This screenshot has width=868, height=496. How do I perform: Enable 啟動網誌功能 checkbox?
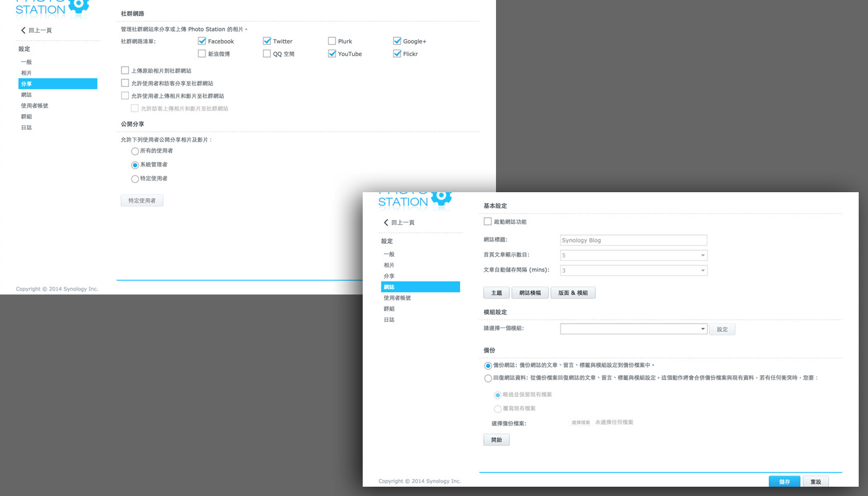(x=487, y=221)
